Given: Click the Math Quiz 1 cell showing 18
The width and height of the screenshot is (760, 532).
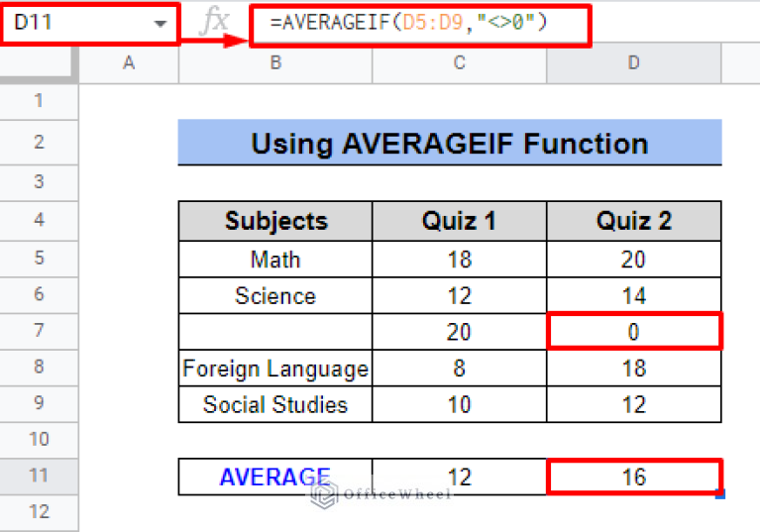Looking at the screenshot, I should tap(459, 260).
